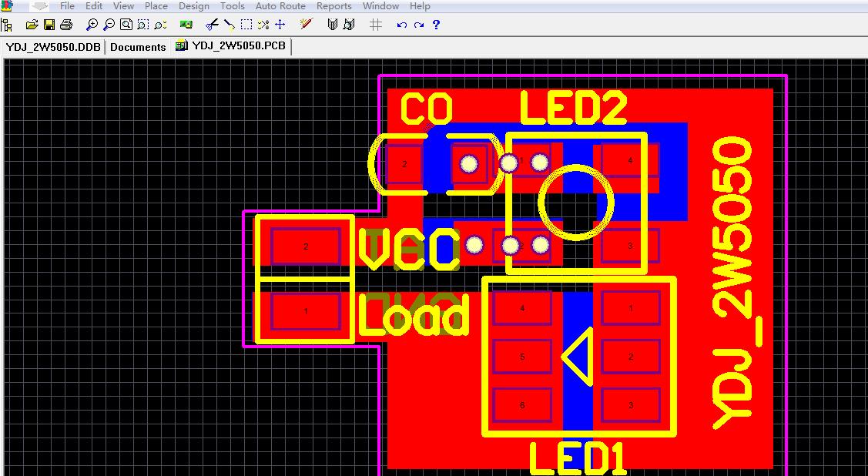Image resolution: width=868 pixels, height=476 pixels.
Task: Switch to the YDJ_2W5050.DDB tab
Action: (x=51, y=46)
